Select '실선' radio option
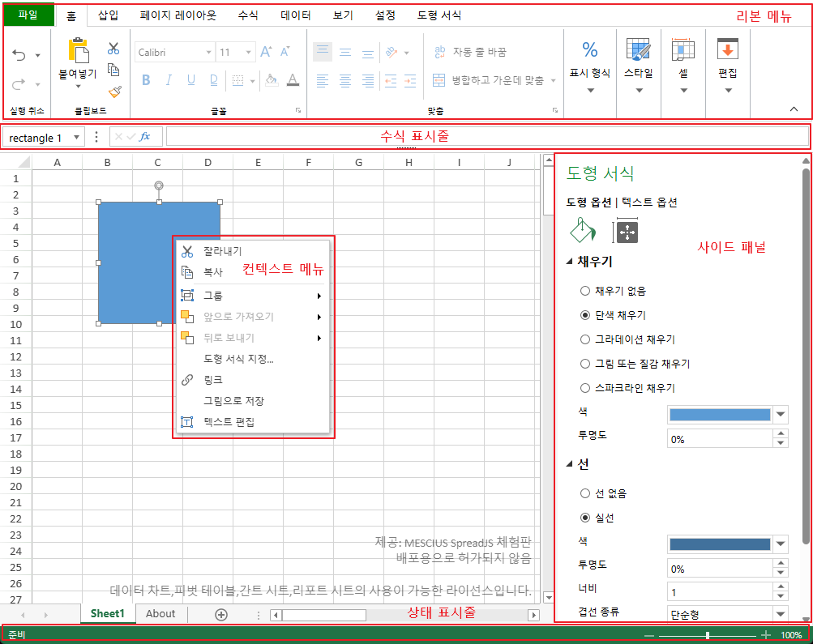 (x=585, y=518)
